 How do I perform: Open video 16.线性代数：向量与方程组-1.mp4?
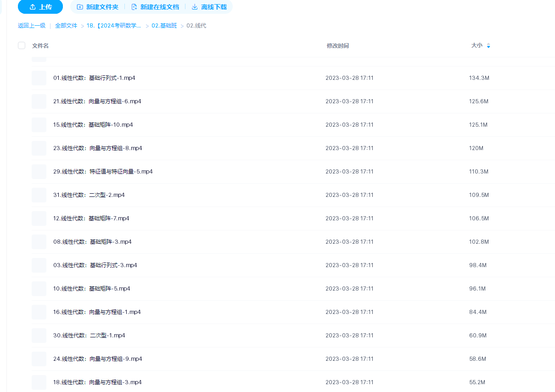(97, 312)
